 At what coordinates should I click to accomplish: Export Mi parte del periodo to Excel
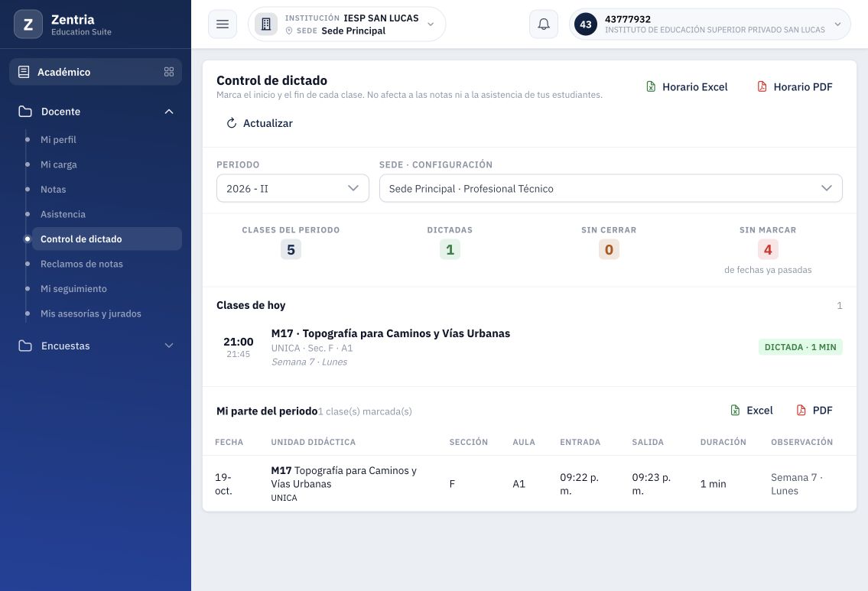pyautogui.click(x=752, y=411)
